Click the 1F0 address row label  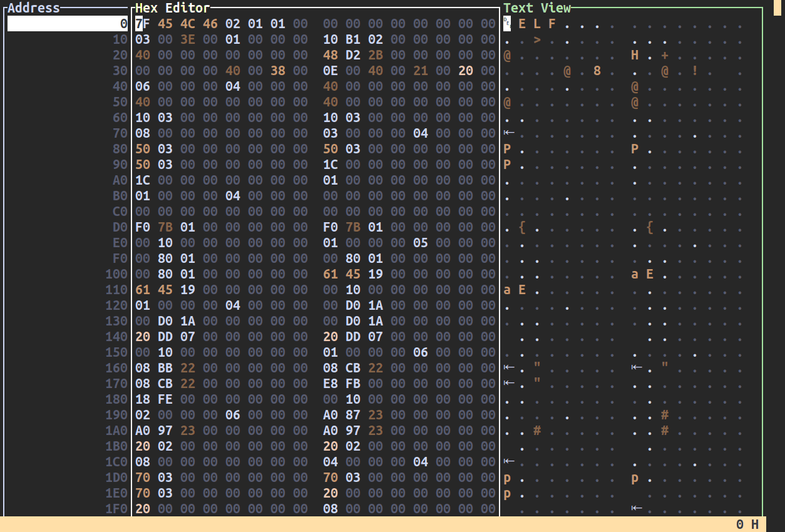(116, 508)
